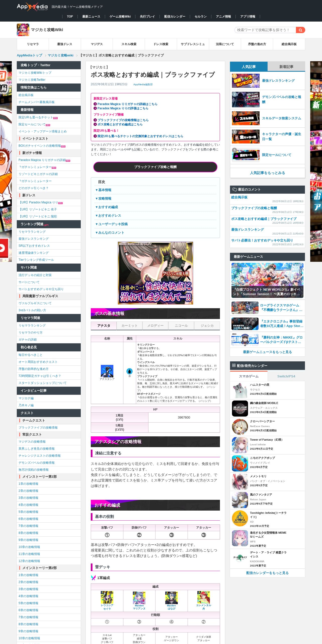Open 白猫プロジェクト NEW WORLD'S news image
This screenshot has width=322, height=644.
click(268, 280)
